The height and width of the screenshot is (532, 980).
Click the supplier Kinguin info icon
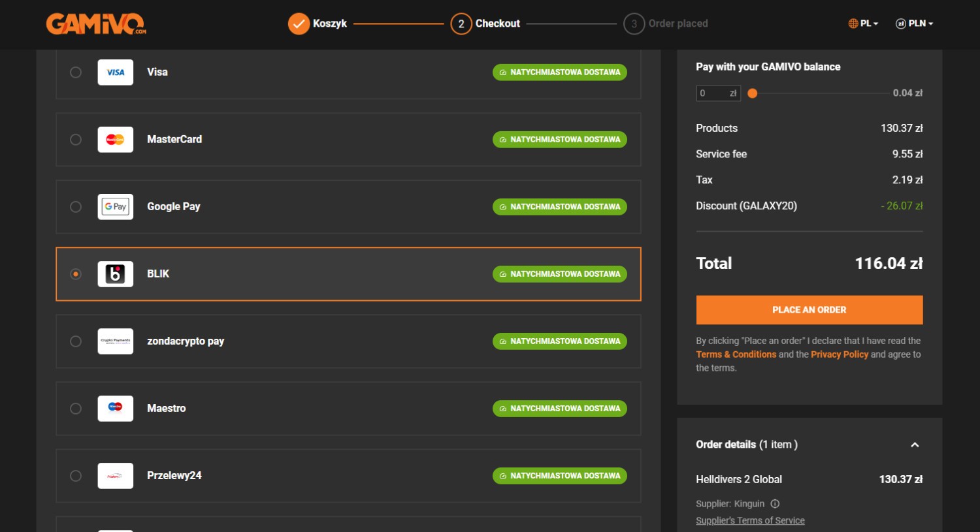(775, 504)
